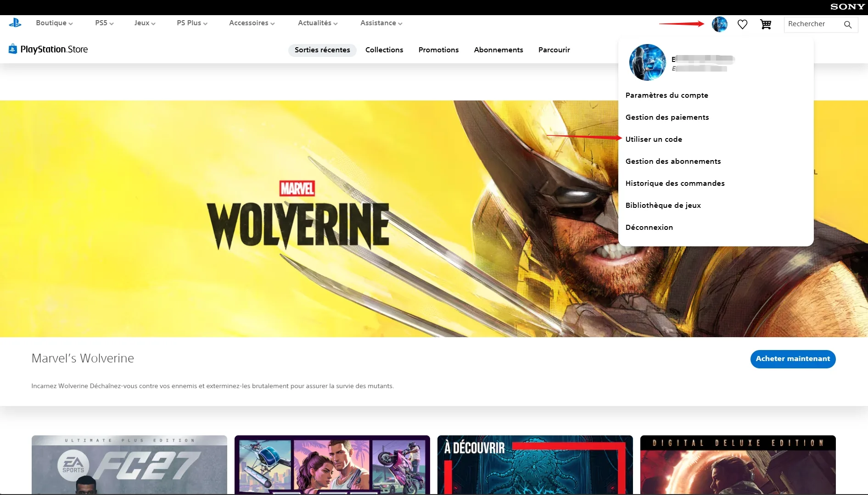
Task: Choose Utiliser un code
Action: 654,139
